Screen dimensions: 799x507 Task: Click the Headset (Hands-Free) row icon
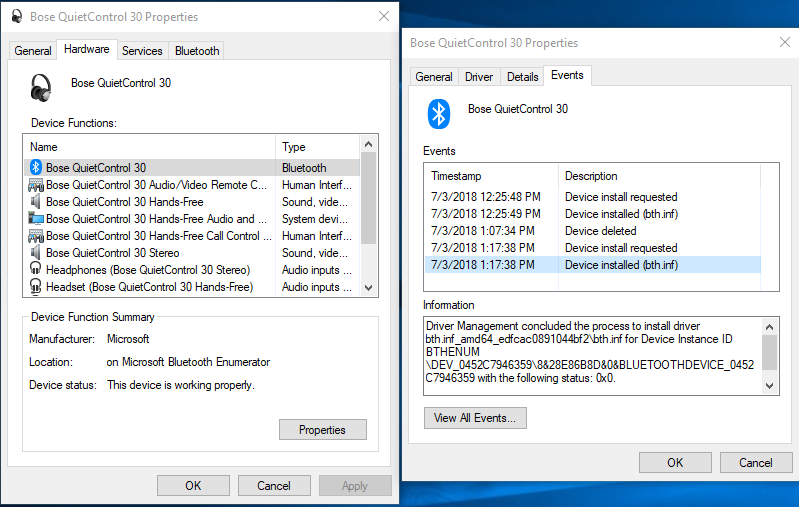(x=36, y=287)
